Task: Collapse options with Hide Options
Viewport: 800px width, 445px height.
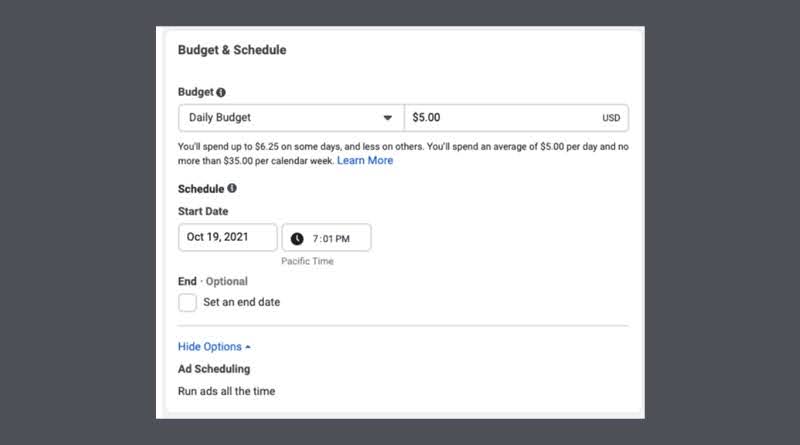Action: point(210,347)
